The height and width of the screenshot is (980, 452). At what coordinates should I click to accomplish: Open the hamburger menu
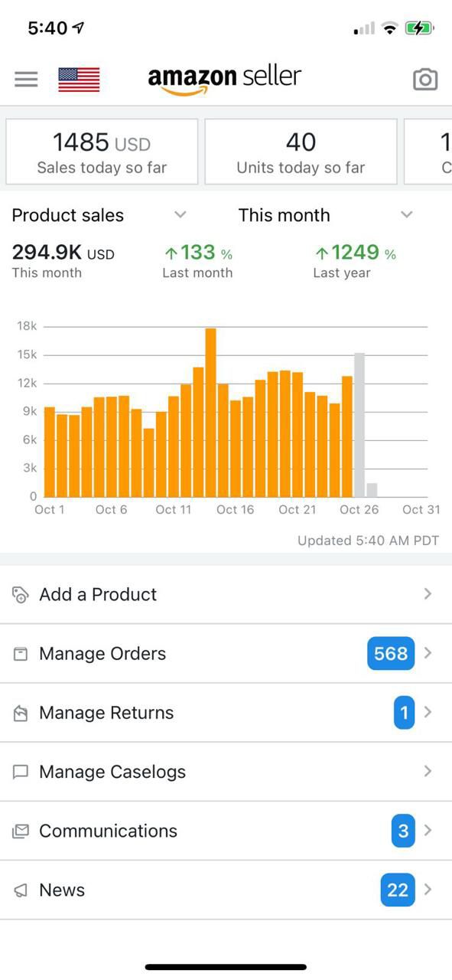tap(26, 79)
